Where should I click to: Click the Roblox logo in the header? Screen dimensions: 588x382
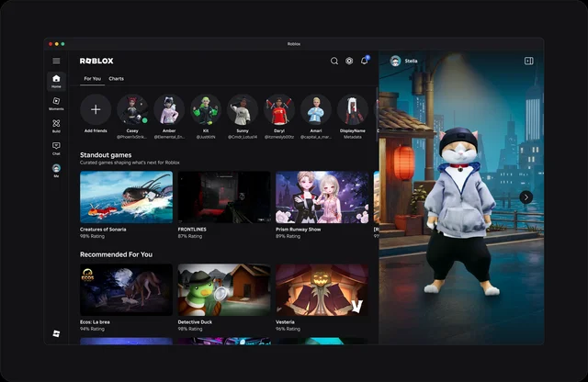[96, 61]
